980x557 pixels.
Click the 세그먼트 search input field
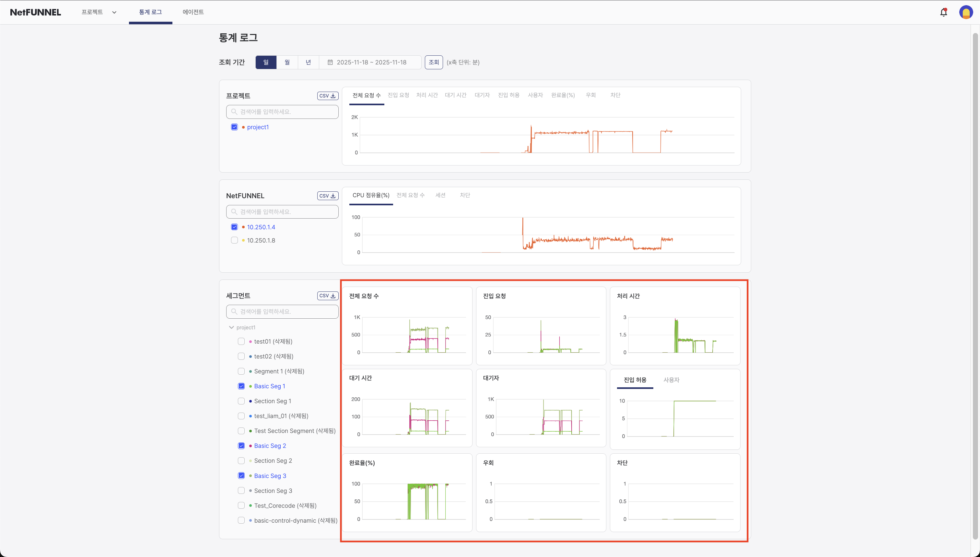(287, 312)
